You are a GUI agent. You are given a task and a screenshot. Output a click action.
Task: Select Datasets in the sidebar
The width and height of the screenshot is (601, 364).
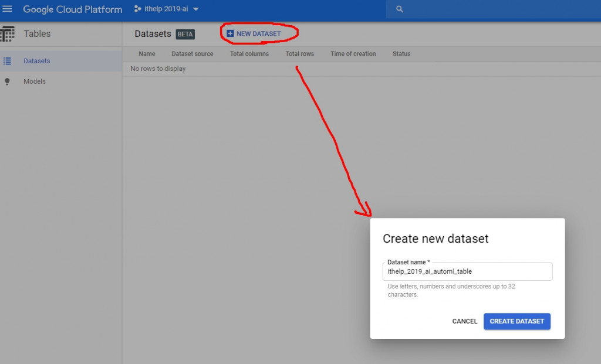(x=61, y=61)
